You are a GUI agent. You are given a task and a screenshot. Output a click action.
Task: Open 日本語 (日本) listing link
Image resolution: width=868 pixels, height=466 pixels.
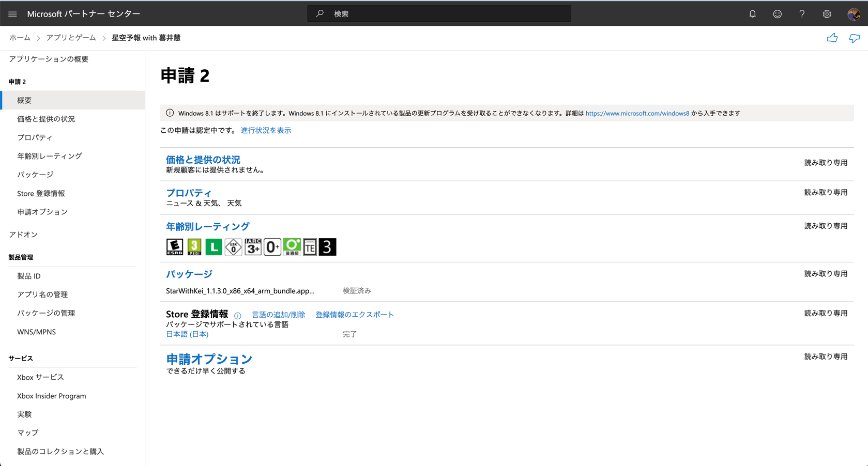point(187,334)
